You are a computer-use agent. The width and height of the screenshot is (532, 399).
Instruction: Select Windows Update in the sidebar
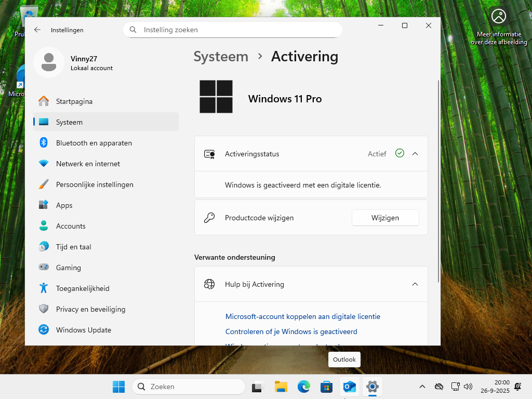pos(106,330)
